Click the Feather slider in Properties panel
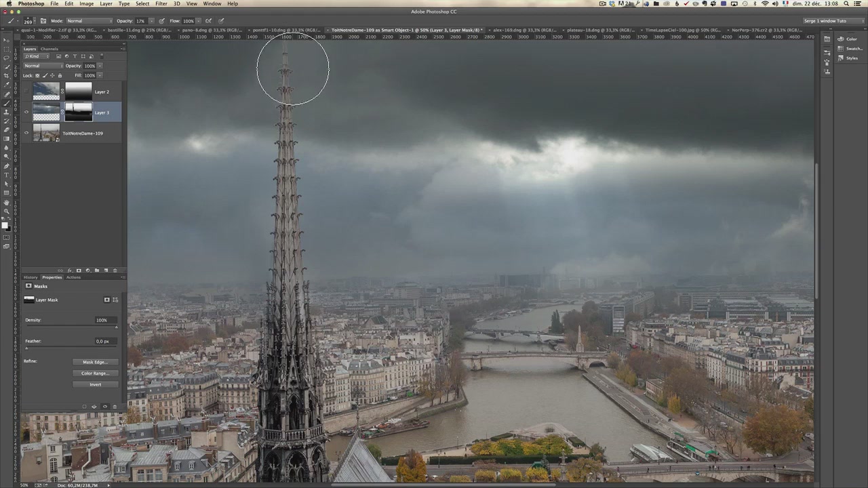 71,348
